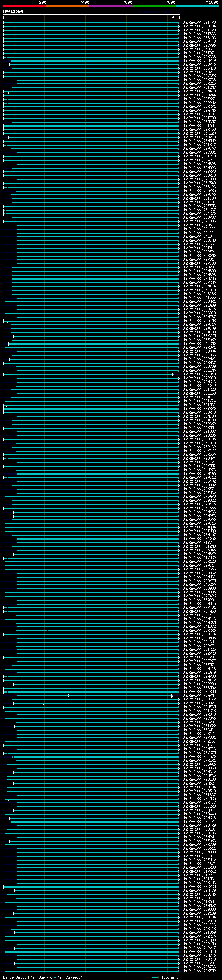The width and height of the screenshot is (222, 980).
Task: Open hit UniRef100_Q9ATM5
Action: (199, 439)
